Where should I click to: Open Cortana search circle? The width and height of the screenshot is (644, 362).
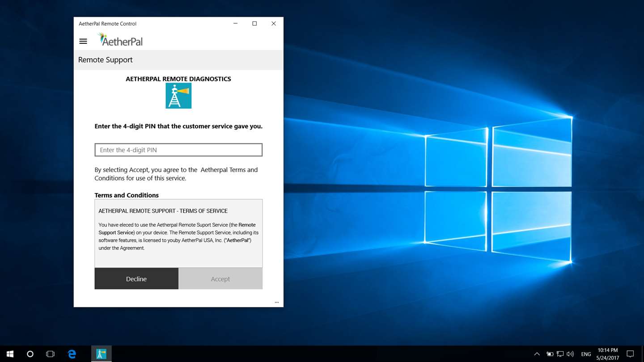[x=30, y=354]
